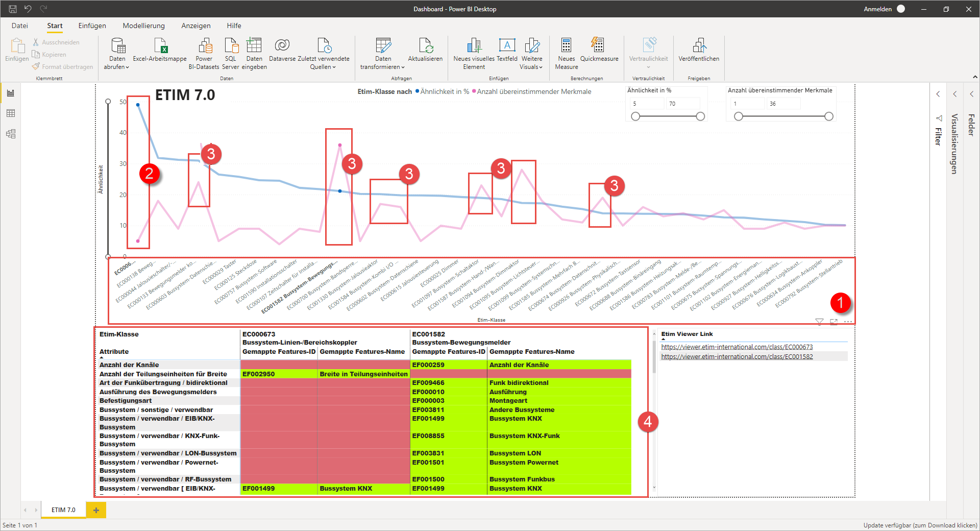Viewport: 980px width, 531px height.
Task: Expand the Filter pane
Action: click(938, 94)
